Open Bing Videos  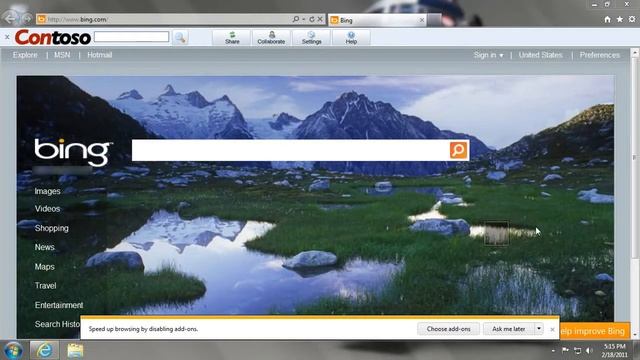coord(47,209)
